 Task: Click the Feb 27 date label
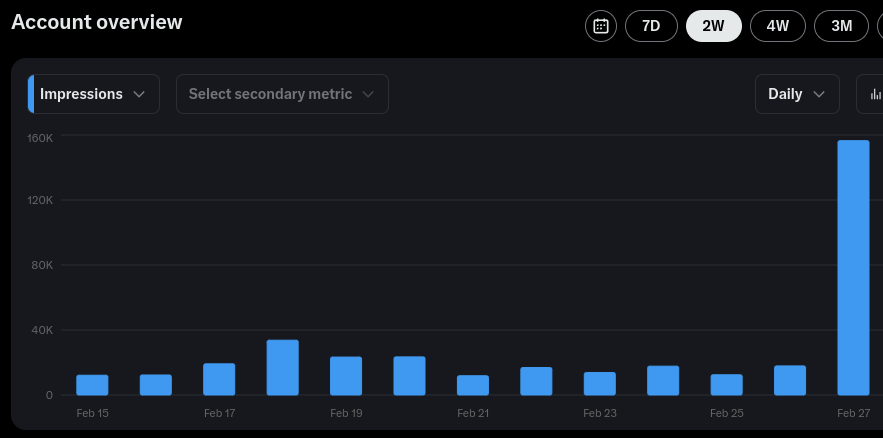pyautogui.click(x=853, y=413)
